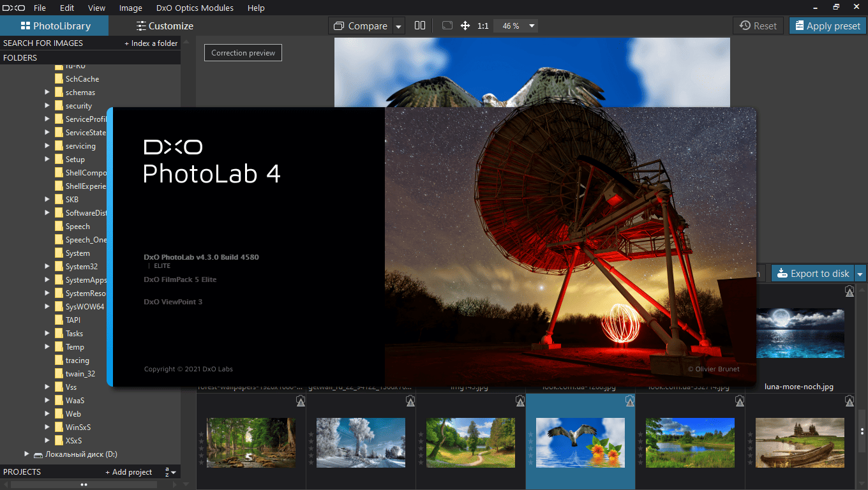Click the folder icon next to SchCache

pyautogui.click(x=59, y=79)
